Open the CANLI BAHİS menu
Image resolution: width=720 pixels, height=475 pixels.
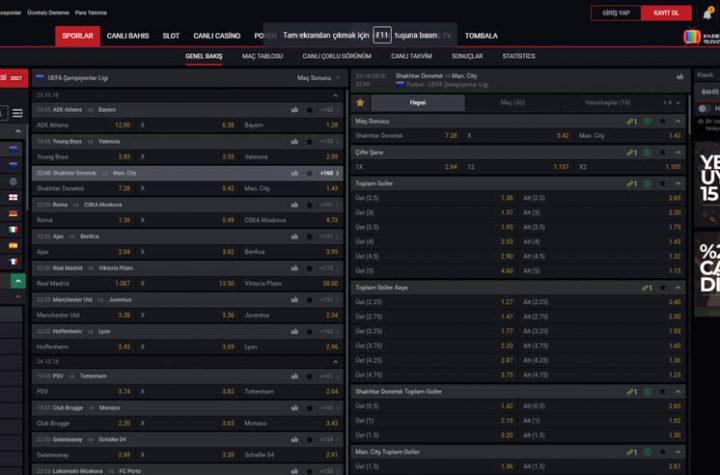[x=128, y=36]
